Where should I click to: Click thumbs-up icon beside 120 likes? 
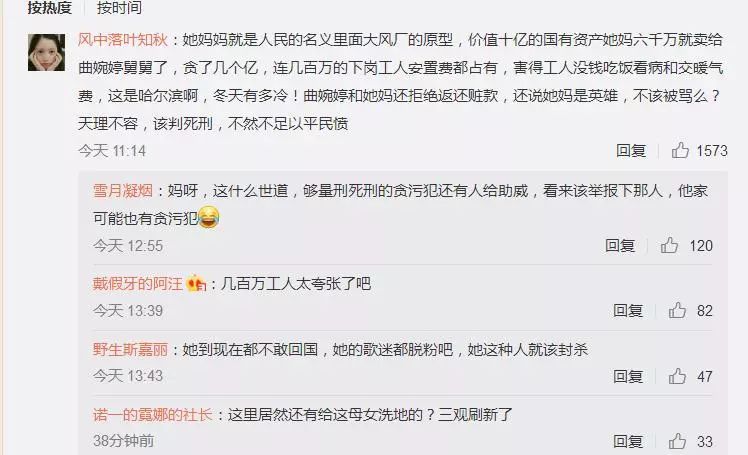click(x=669, y=245)
